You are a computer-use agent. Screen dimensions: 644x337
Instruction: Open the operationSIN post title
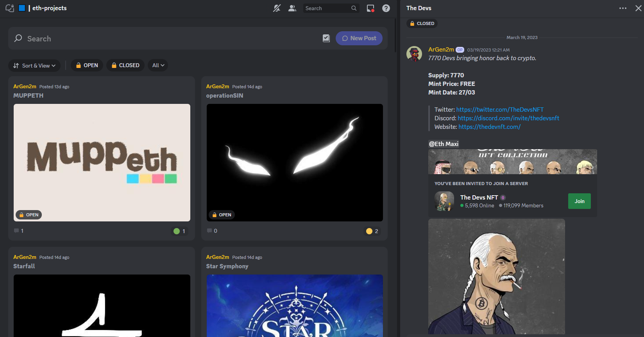(225, 96)
